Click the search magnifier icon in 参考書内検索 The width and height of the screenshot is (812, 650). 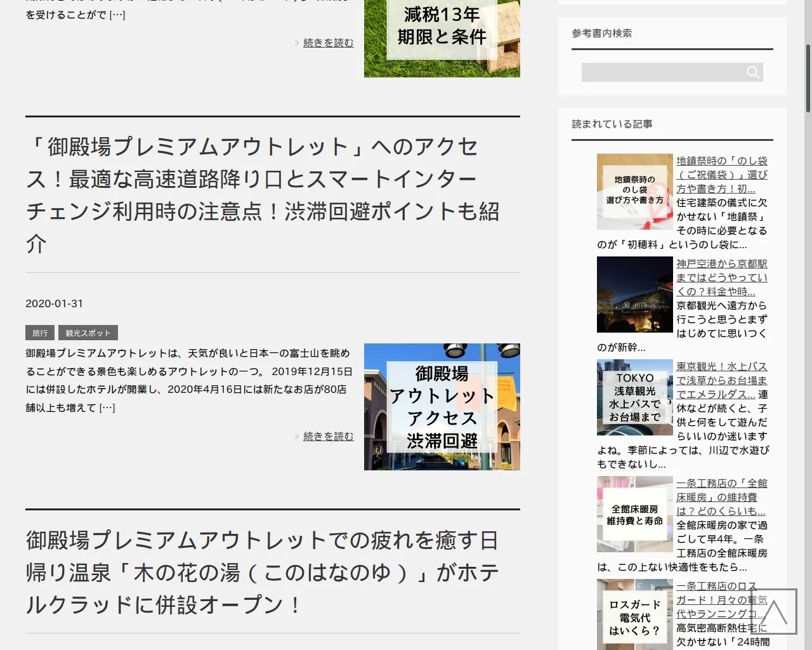tap(753, 72)
